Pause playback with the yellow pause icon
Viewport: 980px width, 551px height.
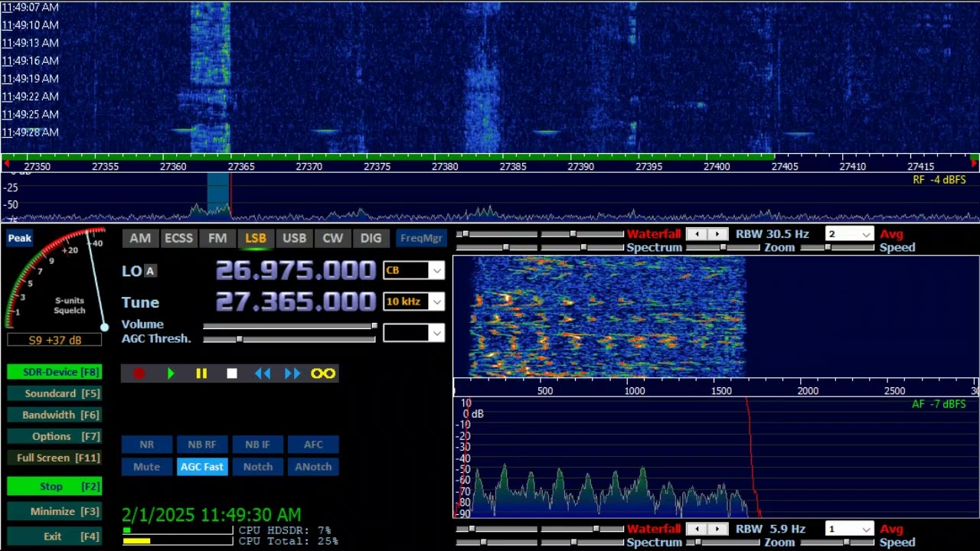pos(201,373)
